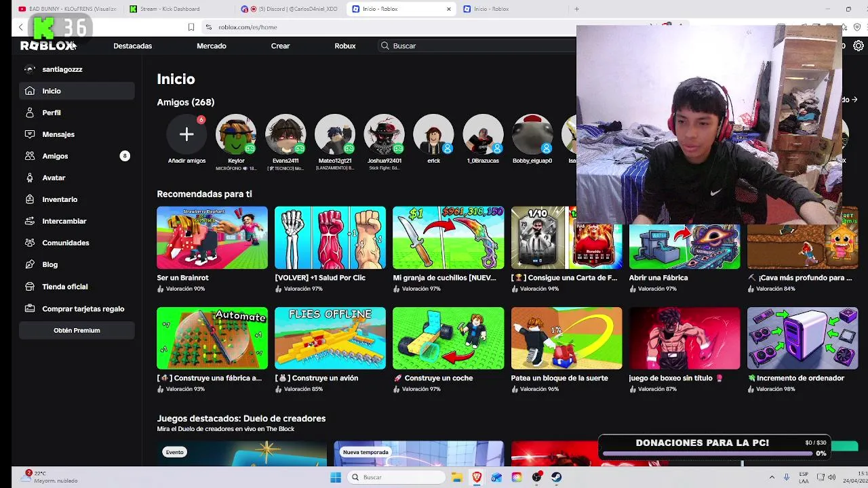Open Steam from the taskbar
This screenshot has height=488, width=868.
pyautogui.click(x=556, y=477)
